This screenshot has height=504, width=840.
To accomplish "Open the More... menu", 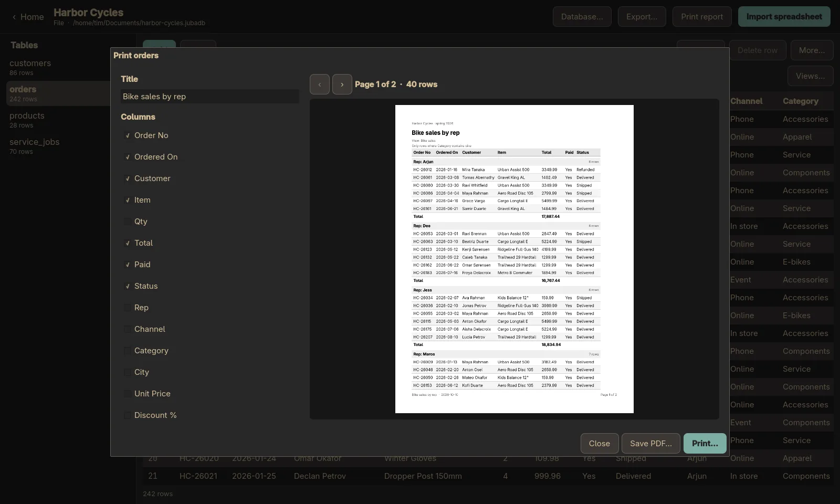I will (812, 50).
